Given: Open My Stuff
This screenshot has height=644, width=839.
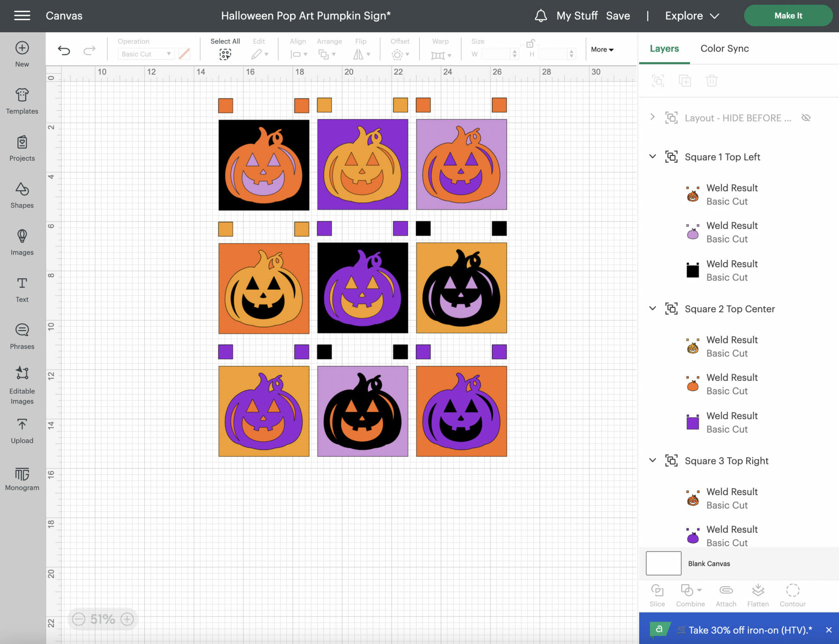Looking at the screenshot, I should (577, 16).
